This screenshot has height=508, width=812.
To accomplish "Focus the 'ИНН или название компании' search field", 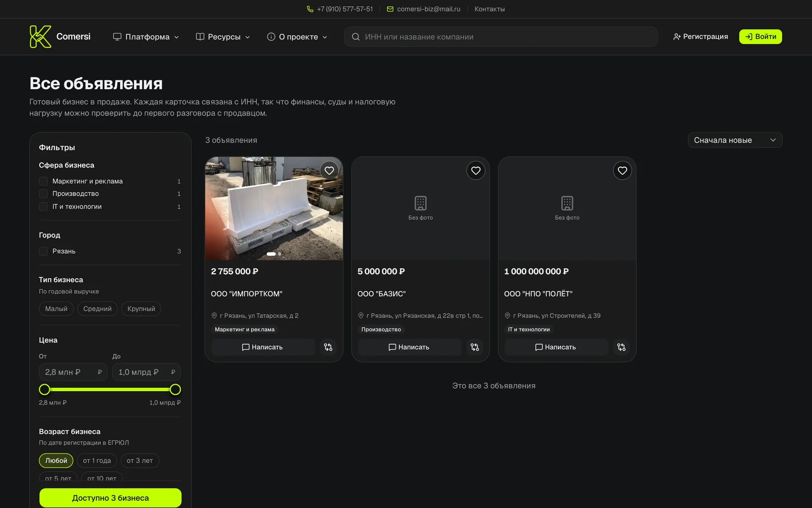I will (501, 37).
